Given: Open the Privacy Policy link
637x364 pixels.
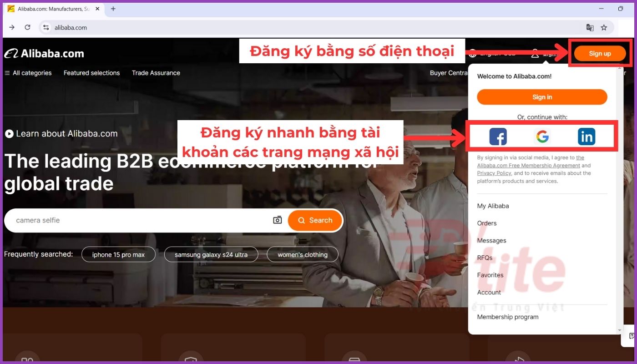Looking at the screenshot, I should click(x=494, y=173).
